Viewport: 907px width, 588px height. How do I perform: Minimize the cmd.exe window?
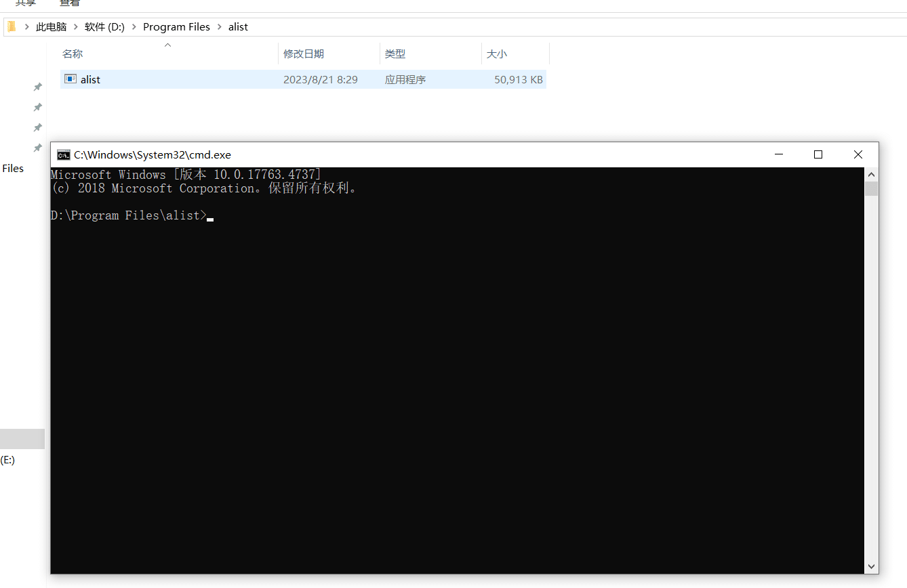click(x=779, y=154)
